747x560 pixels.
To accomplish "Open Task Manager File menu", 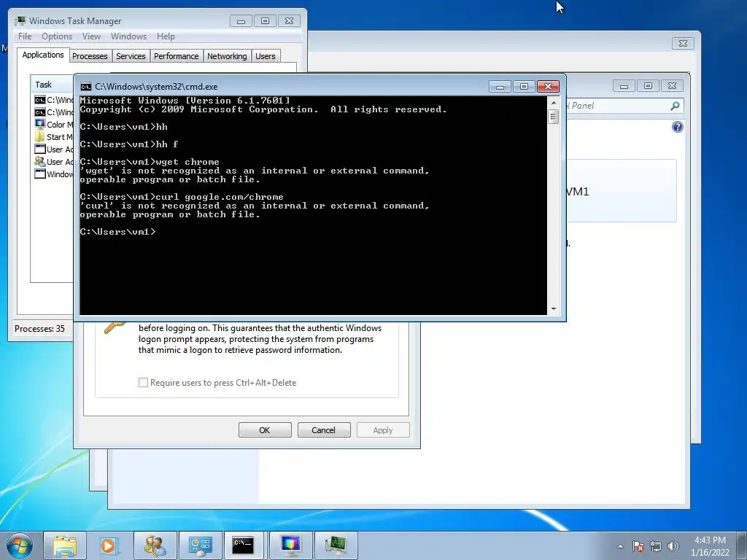I will click(25, 36).
